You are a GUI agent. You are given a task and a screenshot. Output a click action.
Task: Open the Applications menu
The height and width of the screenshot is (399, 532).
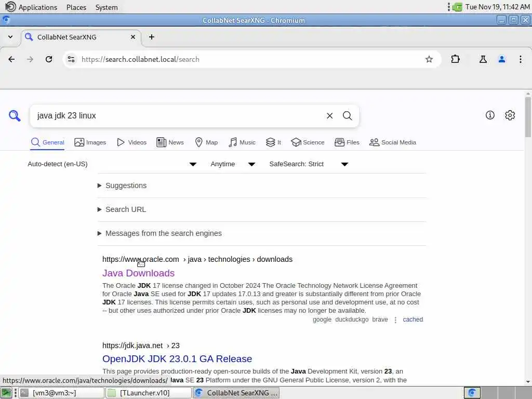pyautogui.click(x=31, y=7)
